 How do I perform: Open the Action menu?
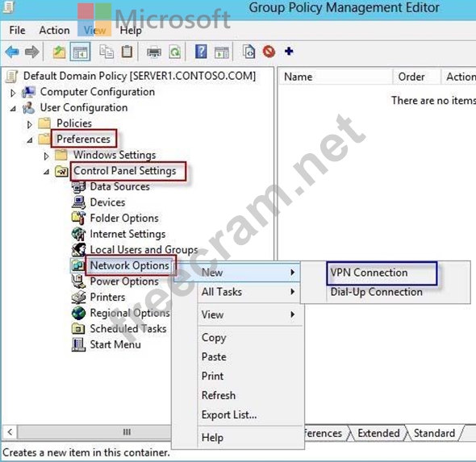point(54,31)
